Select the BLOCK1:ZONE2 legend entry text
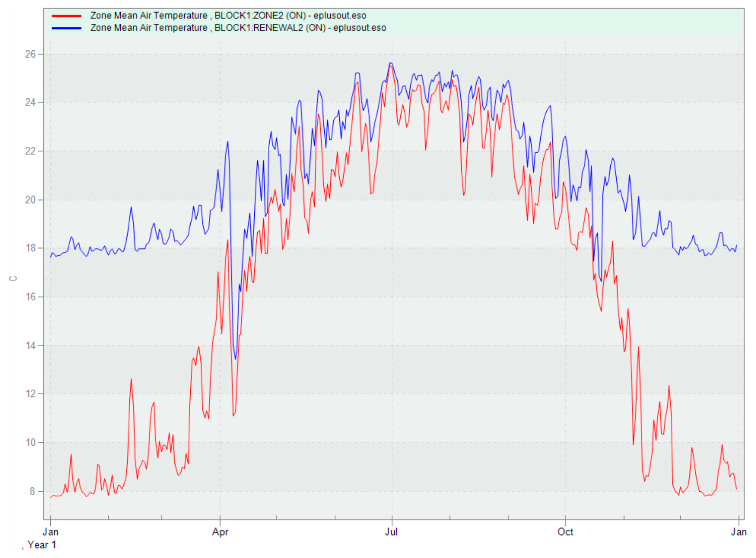The width and height of the screenshot is (756, 558). tap(228, 15)
